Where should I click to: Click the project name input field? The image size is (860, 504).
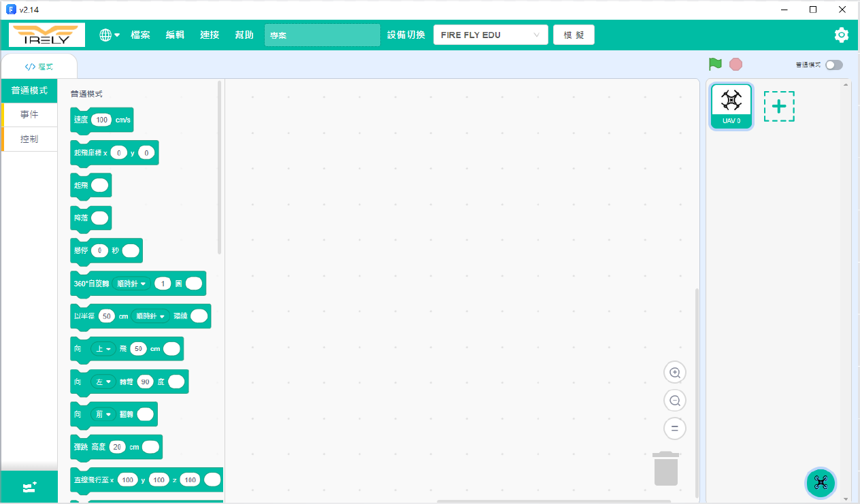[x=322, y=35]
